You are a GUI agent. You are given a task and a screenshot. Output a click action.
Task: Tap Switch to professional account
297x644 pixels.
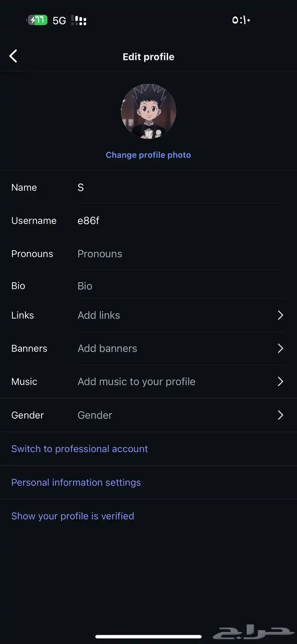(x=79, y=449)
